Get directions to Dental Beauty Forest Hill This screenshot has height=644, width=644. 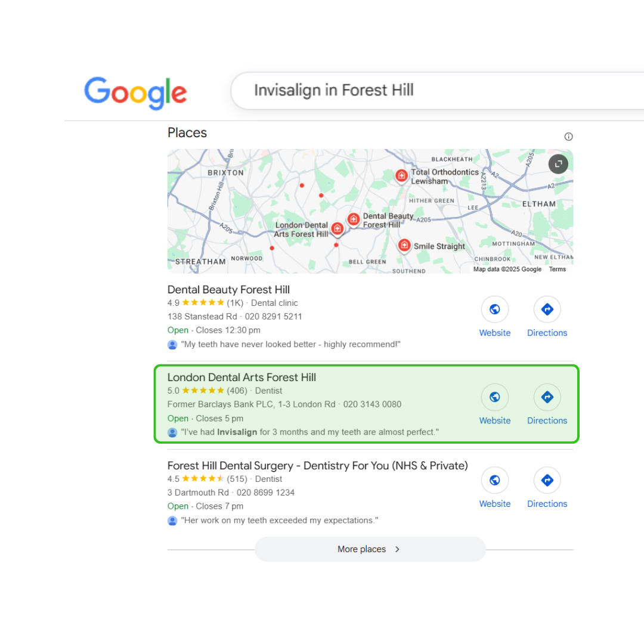click(x=547, y=309)
